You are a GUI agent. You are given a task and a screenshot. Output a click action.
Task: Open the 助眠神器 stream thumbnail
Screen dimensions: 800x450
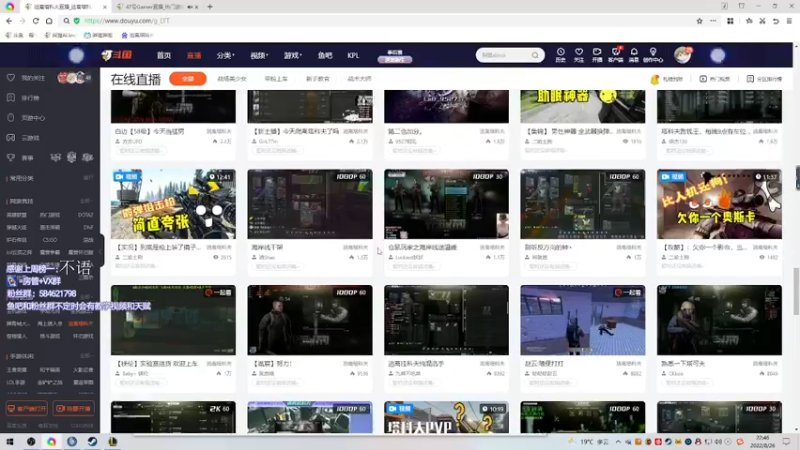[582, 106]
